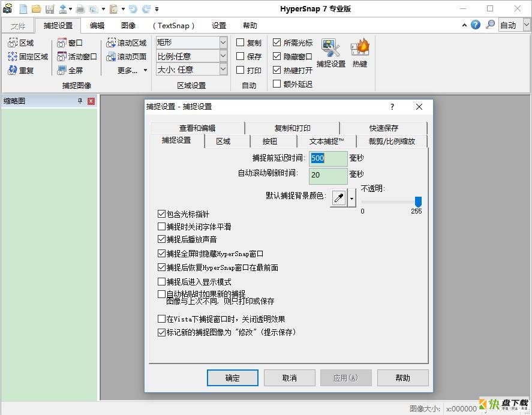
Task: Open the 快速保存 tab in the dialog
Action: click(384, 128)
